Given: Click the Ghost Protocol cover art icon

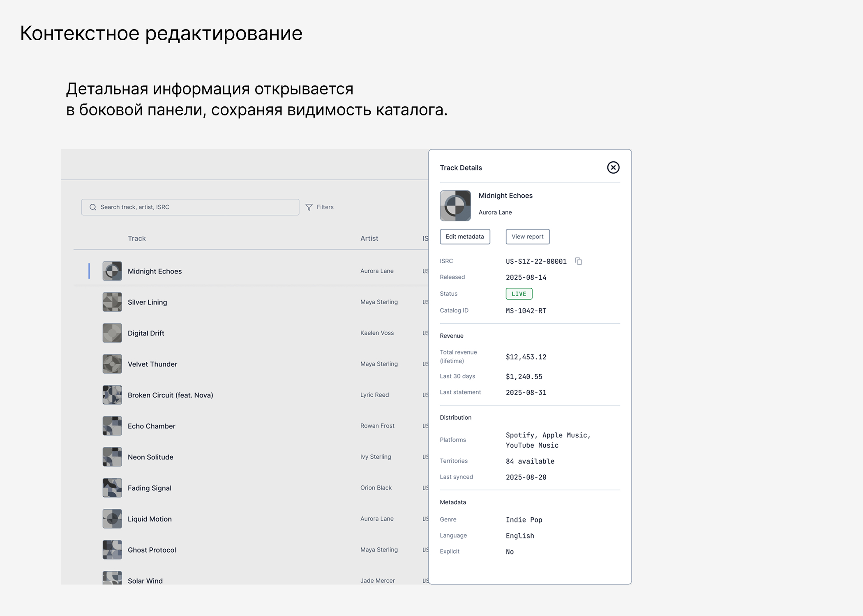Looking at the screenshot, I should 112,549.
